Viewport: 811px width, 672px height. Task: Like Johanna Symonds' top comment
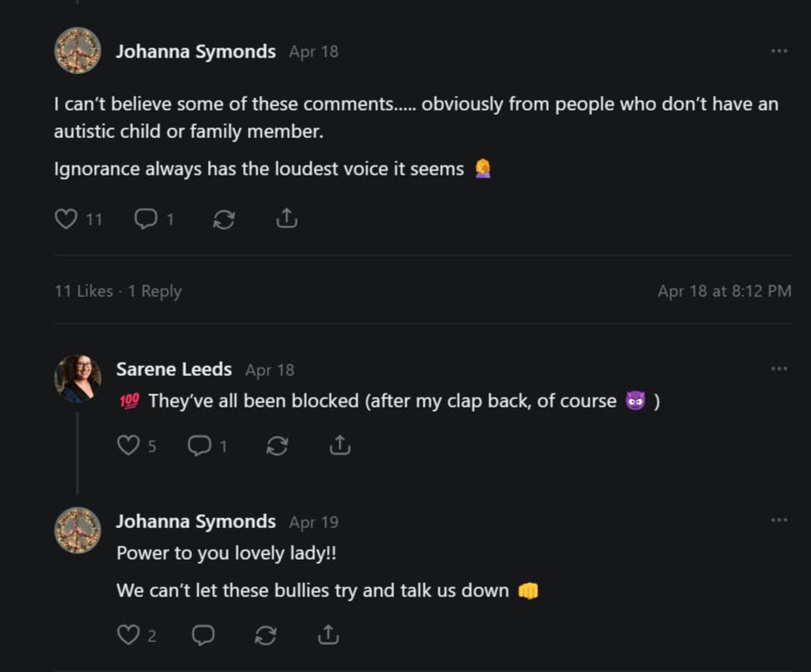click(x=67, y=219)
